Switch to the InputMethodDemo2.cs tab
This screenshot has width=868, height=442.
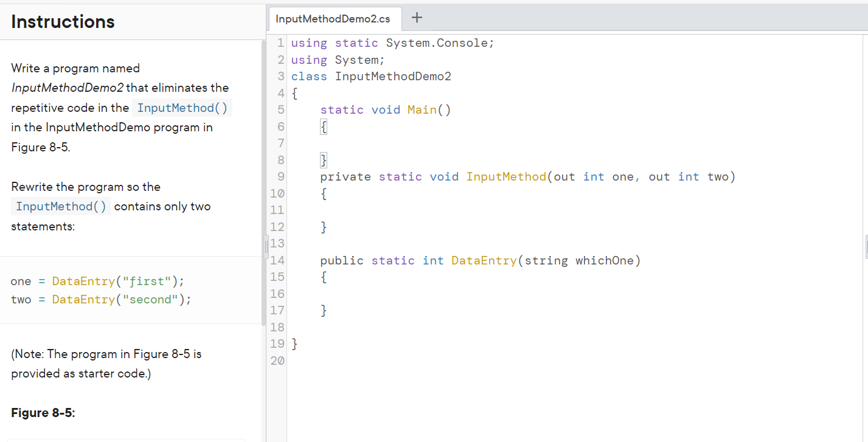pyautogui.click(x=334, y=19)
